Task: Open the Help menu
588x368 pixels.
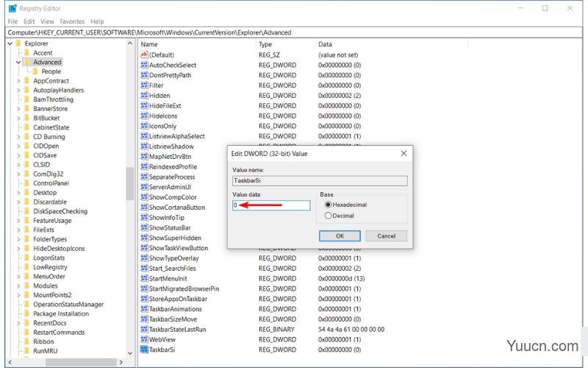Action: pos(97,21)
